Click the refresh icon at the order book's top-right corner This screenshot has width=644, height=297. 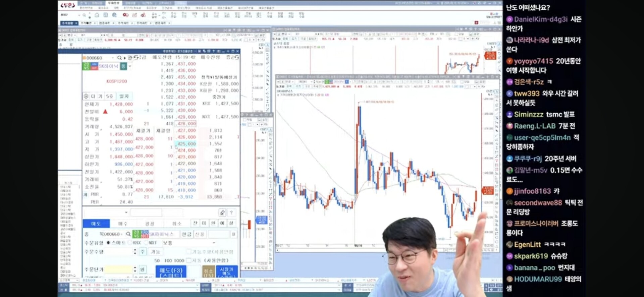[237, 58]
